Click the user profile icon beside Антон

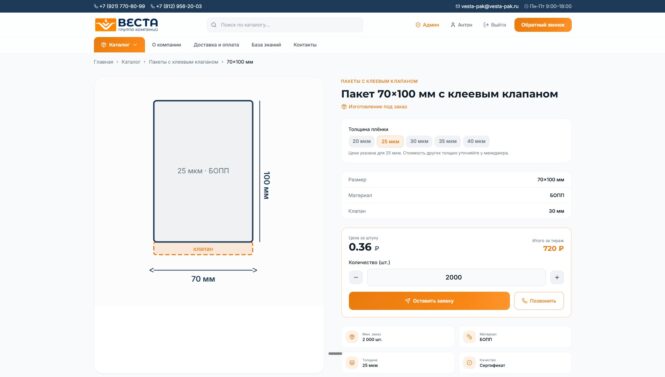(453, 25)
